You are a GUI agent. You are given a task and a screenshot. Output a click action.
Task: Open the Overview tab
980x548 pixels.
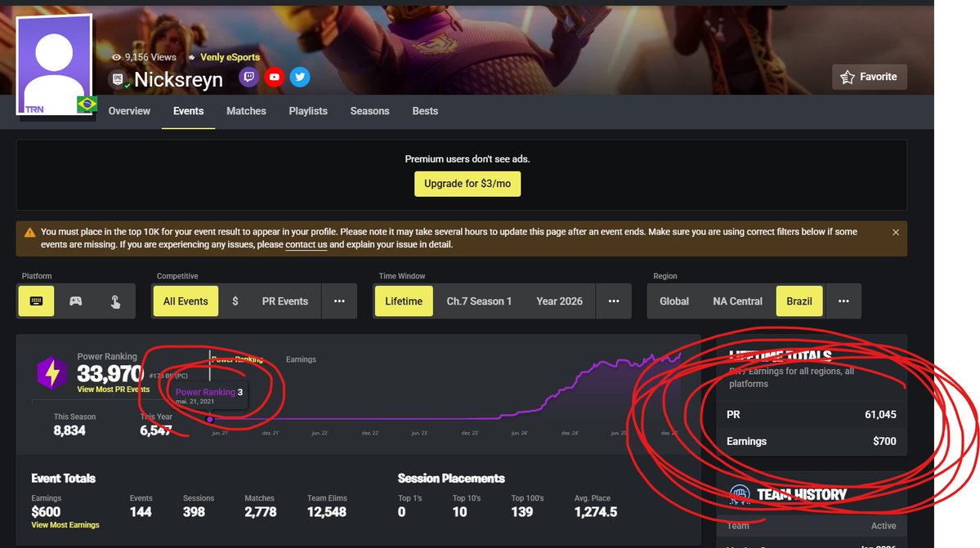pyautogui.click(x=129, y=111)
